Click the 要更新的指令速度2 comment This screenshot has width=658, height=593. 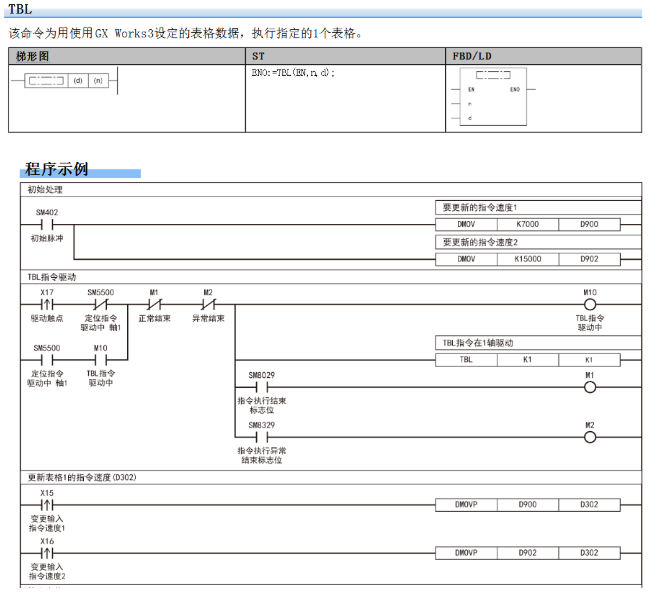click(x=480, y=242)
